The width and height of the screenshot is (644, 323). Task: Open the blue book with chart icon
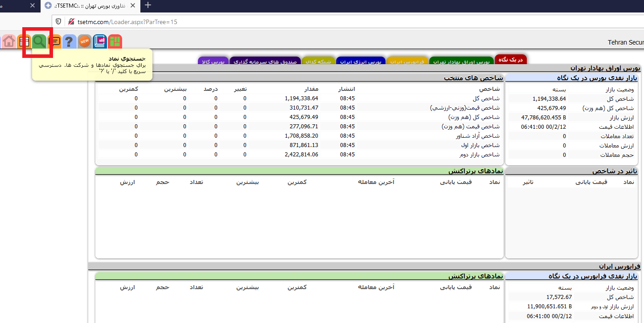100,41
